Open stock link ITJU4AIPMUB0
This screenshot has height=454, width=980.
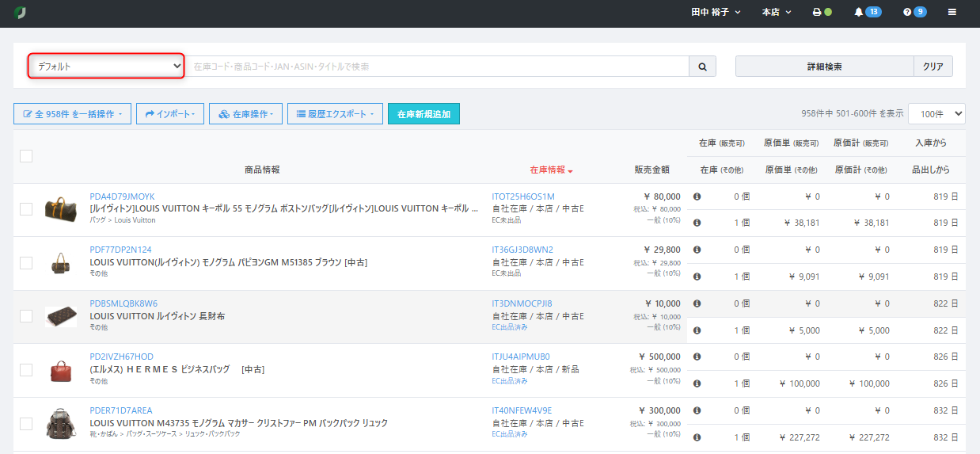click(x=521, y=357)
